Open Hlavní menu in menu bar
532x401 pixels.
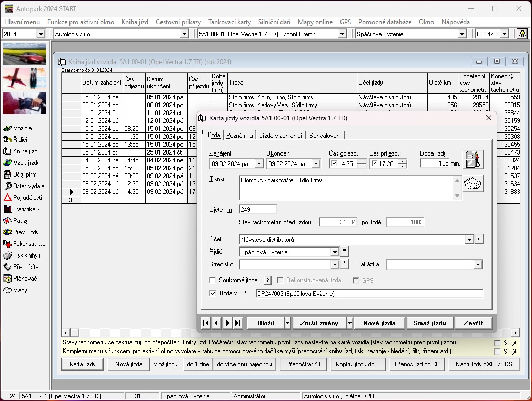(22, 22)
